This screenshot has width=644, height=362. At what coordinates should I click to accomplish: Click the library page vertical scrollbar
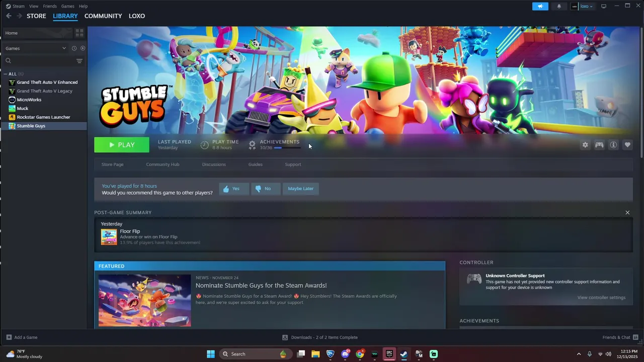[x=642, y=93]
